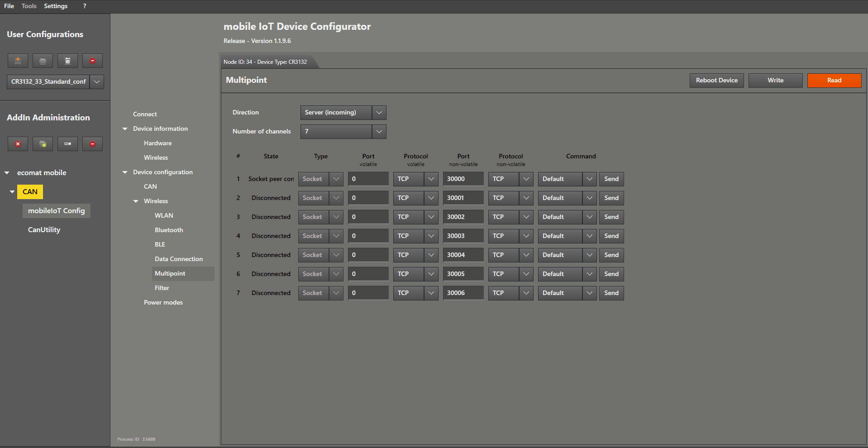This screenshot has height=448, width=868.
Task: Click import icon with orange arrow in User Configurations
Action: [x=18, y=61]
